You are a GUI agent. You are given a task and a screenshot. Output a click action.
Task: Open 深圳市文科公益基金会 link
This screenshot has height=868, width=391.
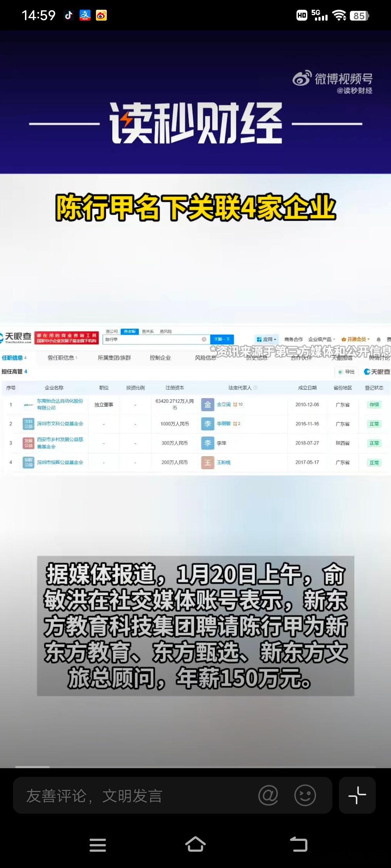coord(60,424)
